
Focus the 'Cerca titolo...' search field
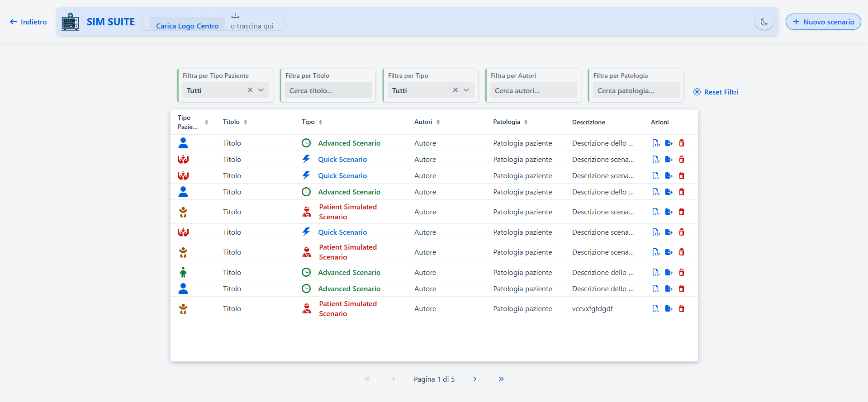pyautogui.click(x=328, y=90)
